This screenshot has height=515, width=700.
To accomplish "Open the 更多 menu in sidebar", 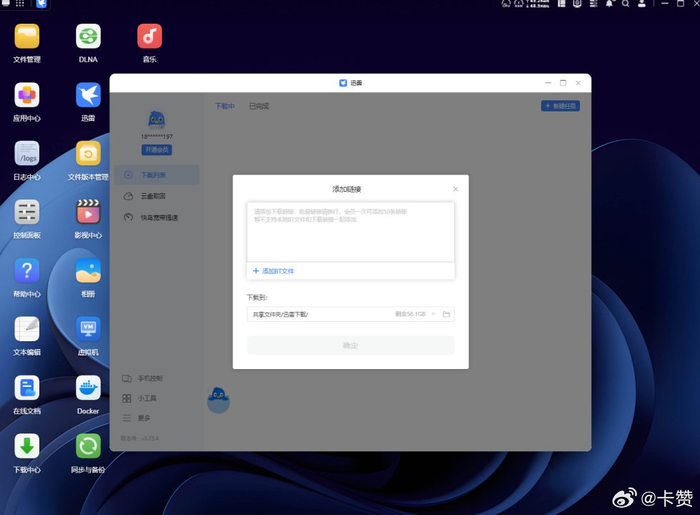I will pos(137,418).
